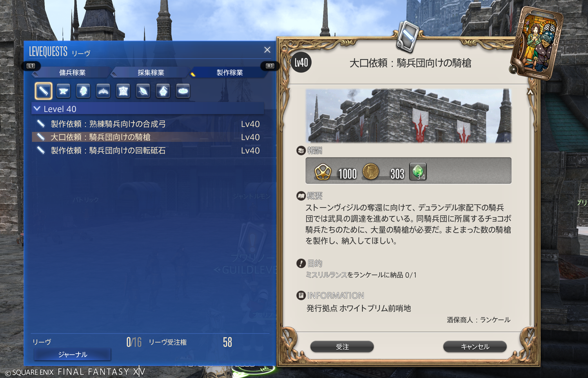
Task: Accept the leve with the 受注 button
Action: 342,347
